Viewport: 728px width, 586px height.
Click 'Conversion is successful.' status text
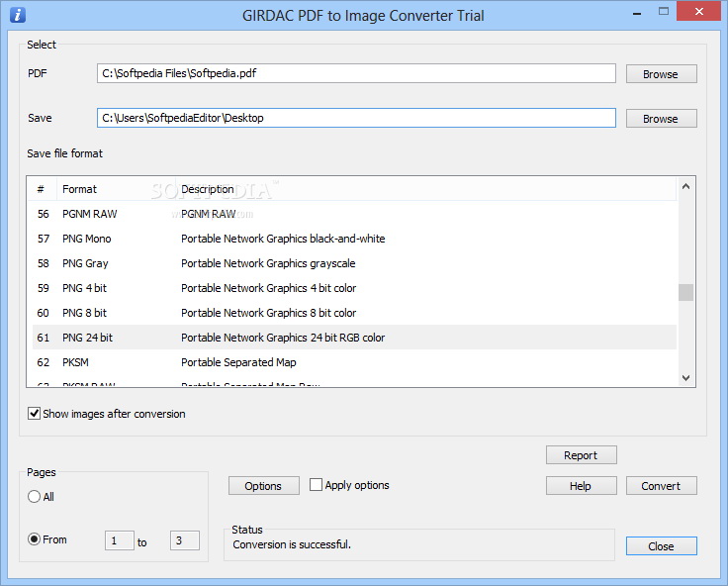pyautogui.click(x=292, y=544)
